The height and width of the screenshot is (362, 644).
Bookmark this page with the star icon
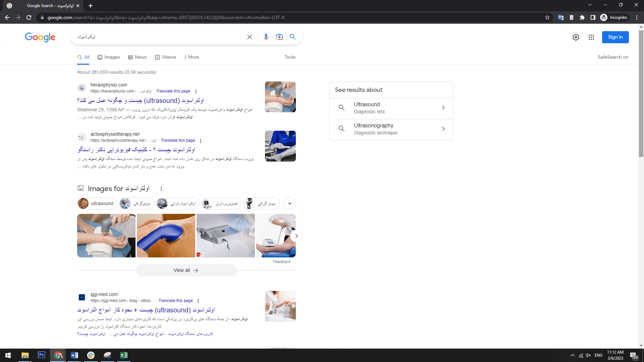547,17
